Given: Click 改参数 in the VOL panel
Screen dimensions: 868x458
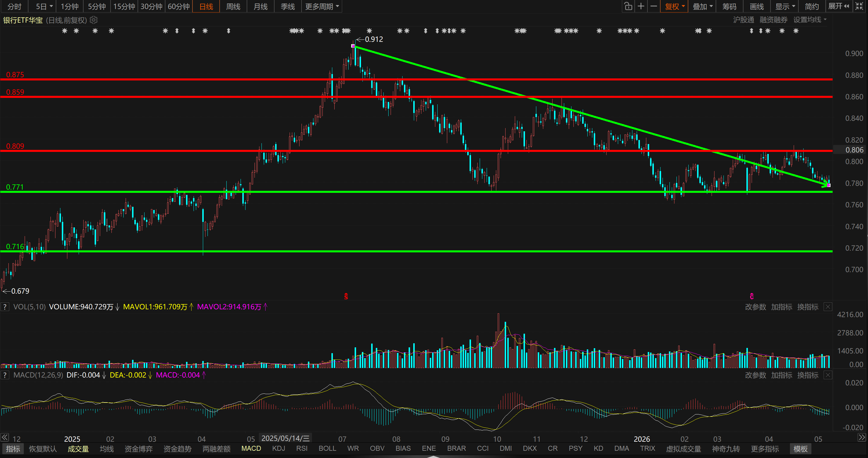Looking at the screenshot, I should coord(755,307).
